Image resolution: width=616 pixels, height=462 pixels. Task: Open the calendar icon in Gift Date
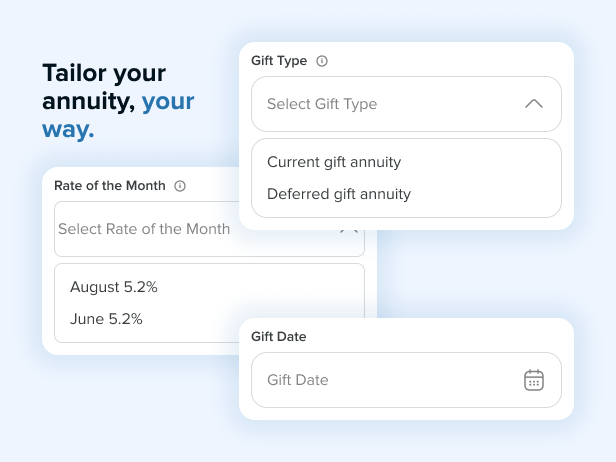point(534,380)
